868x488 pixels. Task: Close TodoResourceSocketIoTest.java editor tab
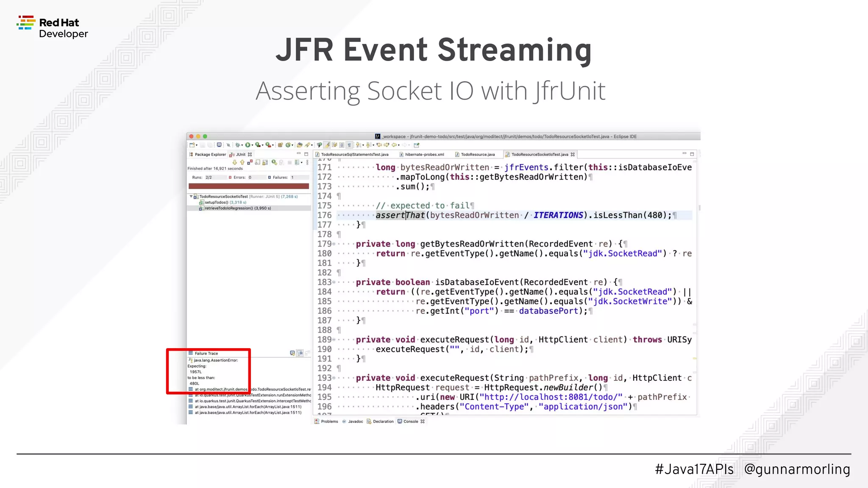point(573,155)
